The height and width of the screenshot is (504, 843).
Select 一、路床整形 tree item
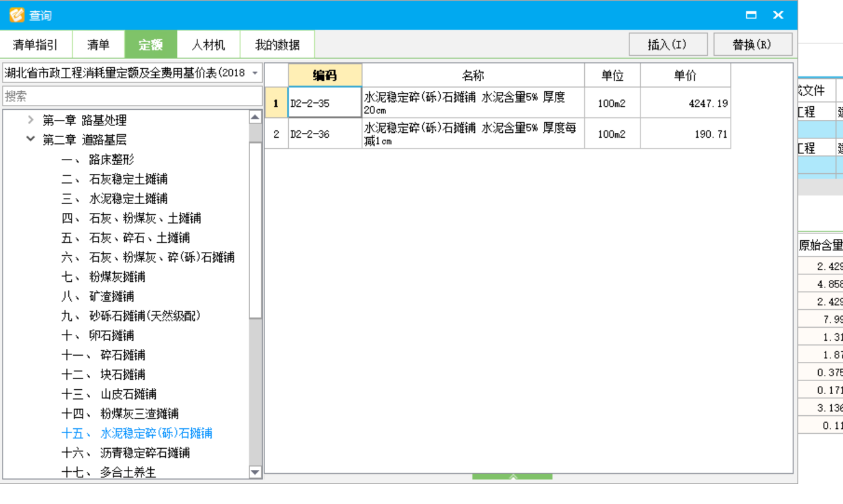click(x=97, y=160)
